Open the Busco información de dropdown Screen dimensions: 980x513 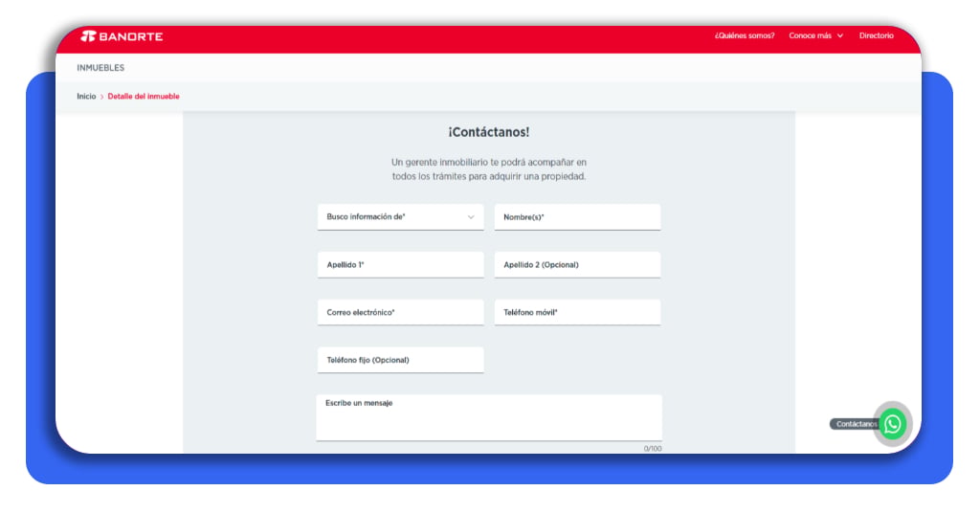(x=401, y=217)
